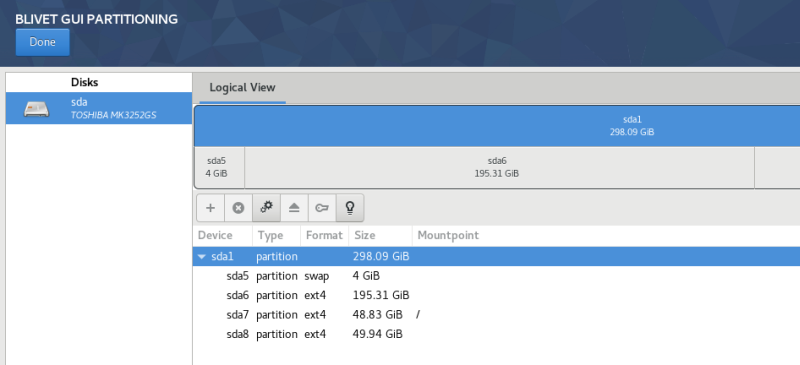This screenshot has width=800, height=365.
Task: Select the sda6 partition row
Action: click(496, 296)
